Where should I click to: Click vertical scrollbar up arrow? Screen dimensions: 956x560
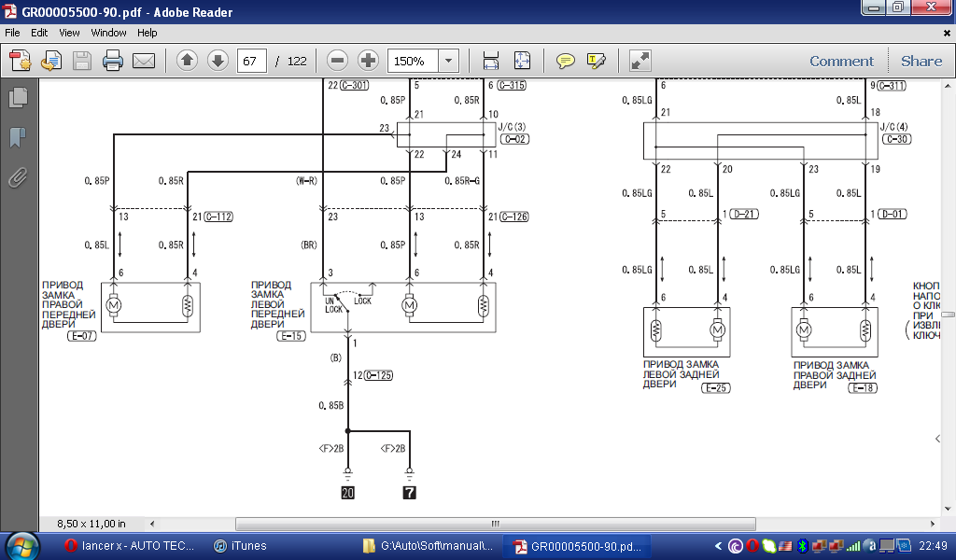click(948, 86)
